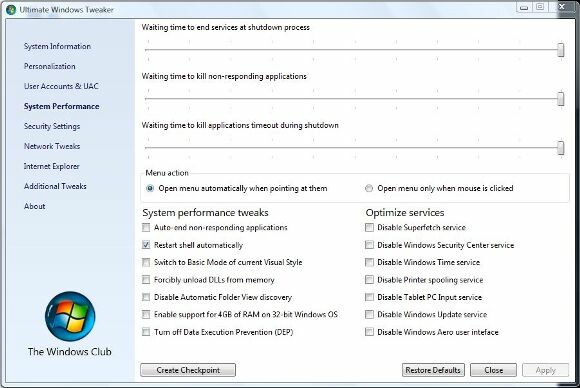Open the About page

(34, 206)
